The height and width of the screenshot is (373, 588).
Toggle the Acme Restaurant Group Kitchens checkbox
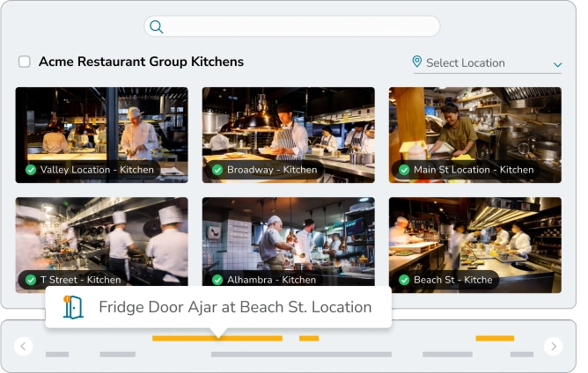(x=25, y=62)
